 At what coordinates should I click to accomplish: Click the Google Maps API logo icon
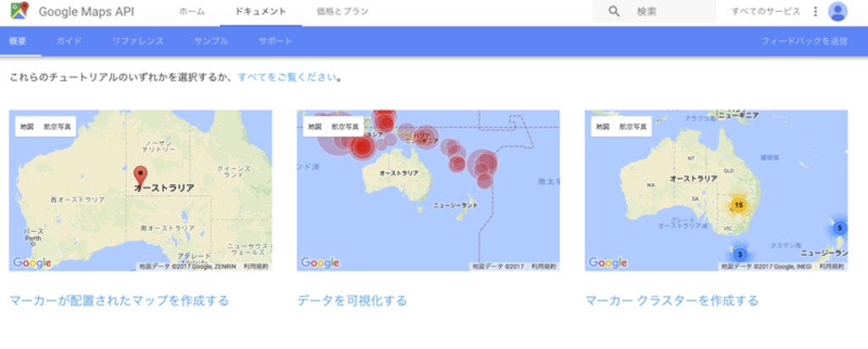pos(19,12)
